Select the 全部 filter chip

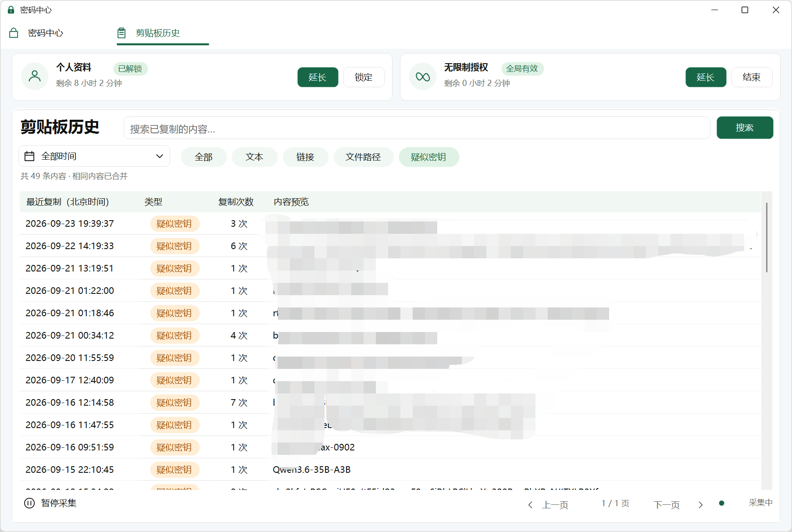pyautogui.click(x=204, y=157)
